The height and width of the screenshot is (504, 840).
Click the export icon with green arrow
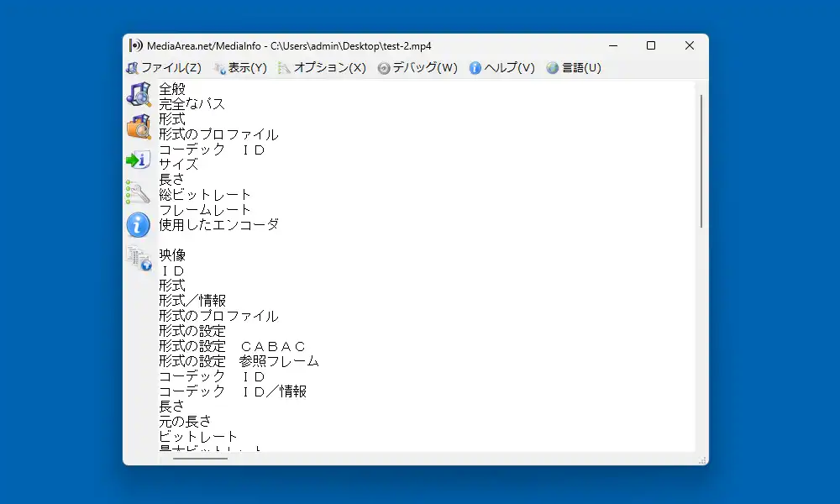(x=139, y=160)
